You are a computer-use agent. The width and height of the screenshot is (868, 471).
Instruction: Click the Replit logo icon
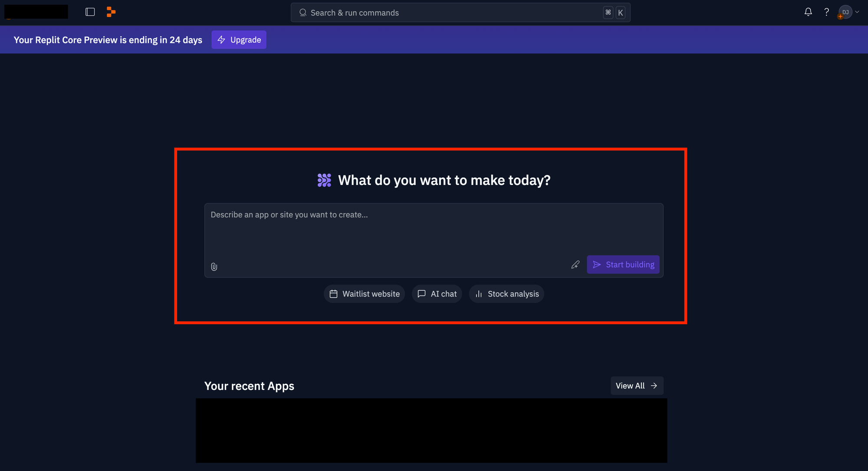pos(112,12)
